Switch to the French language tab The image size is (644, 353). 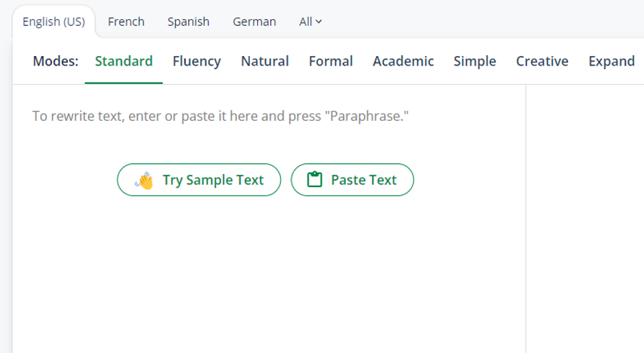point(126,22)
